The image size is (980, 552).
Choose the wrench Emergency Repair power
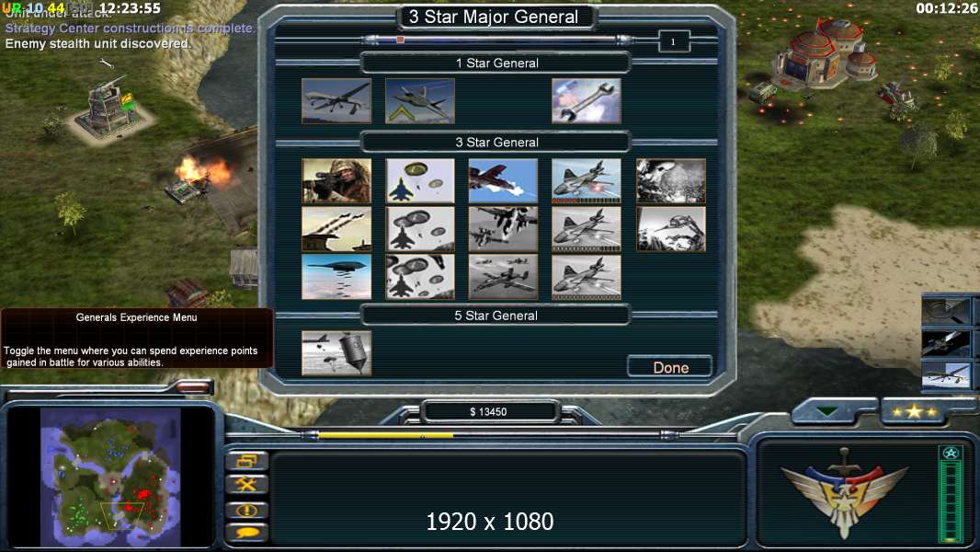point(587,101)
